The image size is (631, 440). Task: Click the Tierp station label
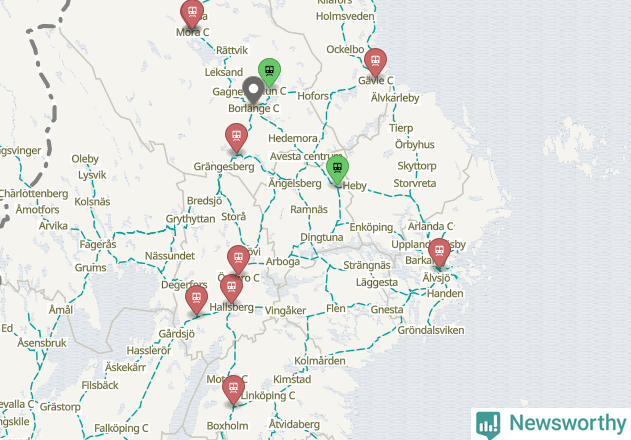click(401, 128)
